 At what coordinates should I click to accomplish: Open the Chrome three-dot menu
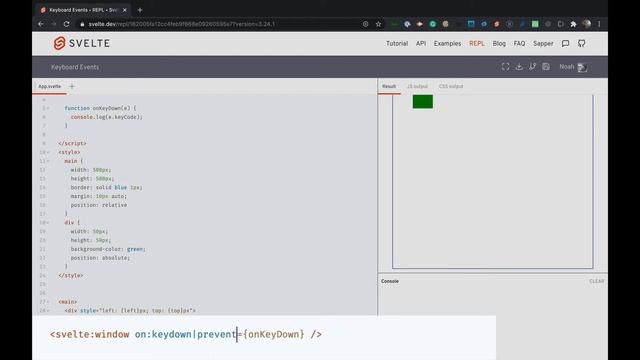(599, 24)
